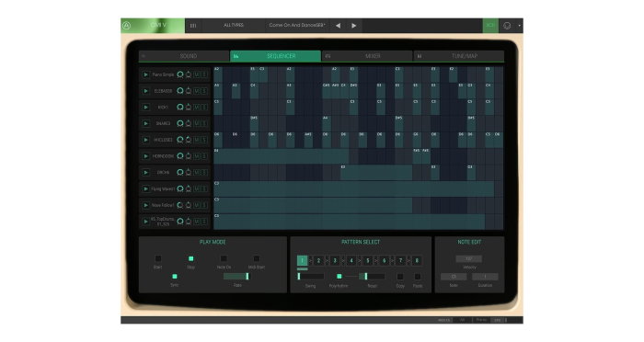Preview the KICK1 track

tap(145, 108)
